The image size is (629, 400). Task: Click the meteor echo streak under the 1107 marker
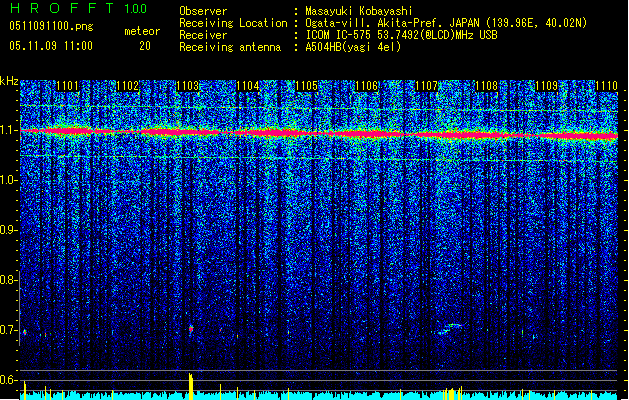click(448, 329)
